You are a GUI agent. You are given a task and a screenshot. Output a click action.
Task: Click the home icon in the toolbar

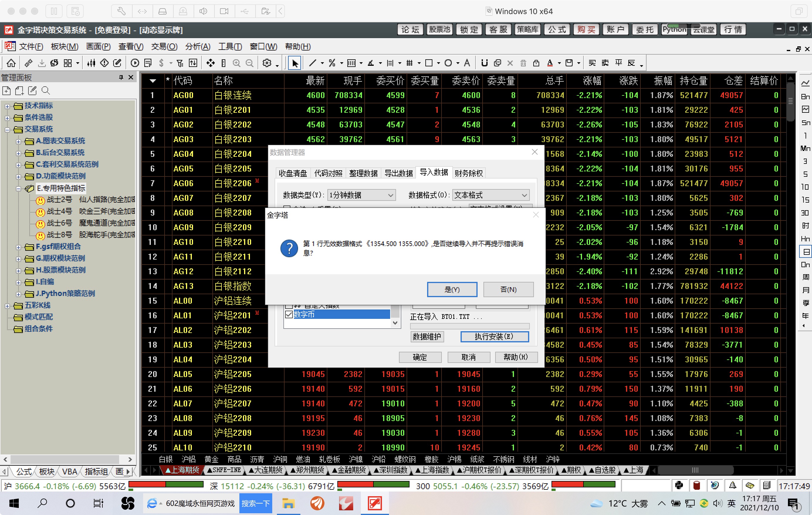[x=11, y=63]
